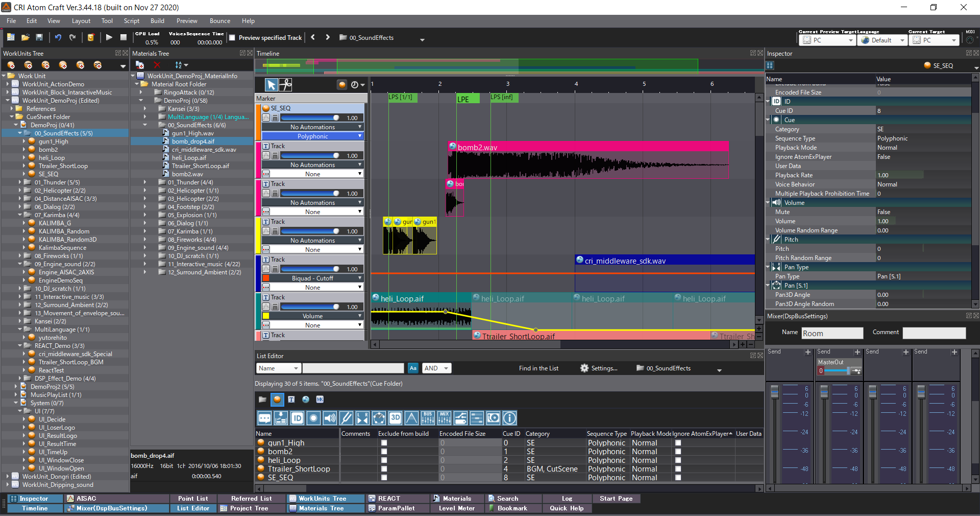Click the 3D positioning icon in List Editor

coord(395,418)
